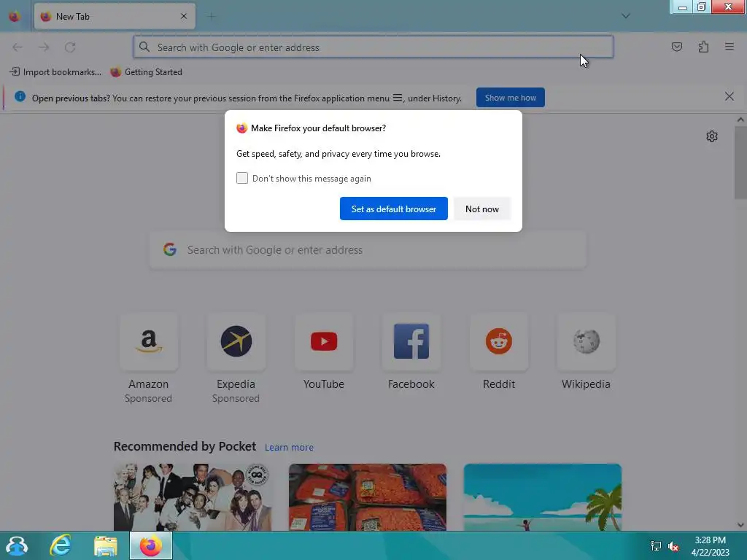Click the Back arrow in toolbar
The width and height of the screenshot is (747, 560).
point(18,47)
